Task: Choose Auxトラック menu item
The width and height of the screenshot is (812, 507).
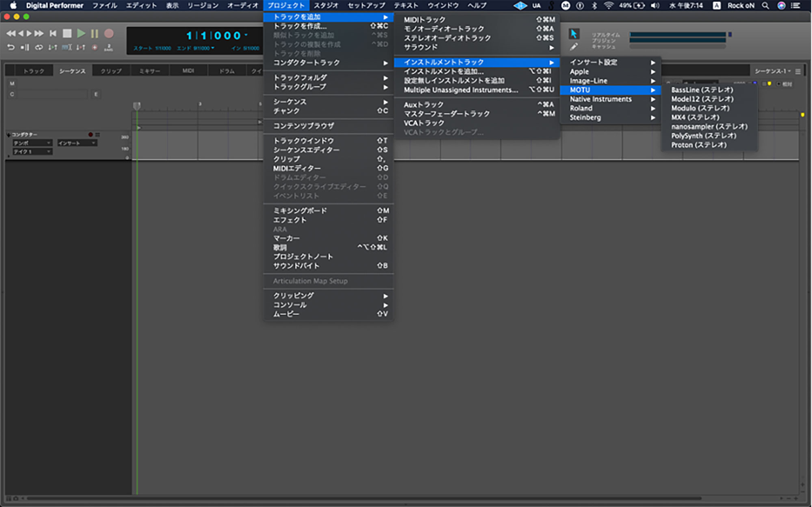Action: tap(477, 104)
